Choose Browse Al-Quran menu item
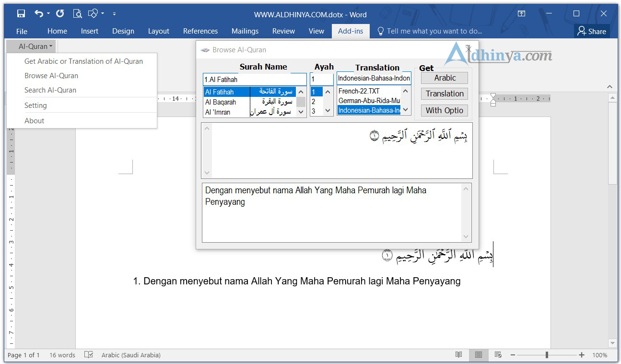This screenshot has width=621, height=364. pyautogui.click(x=51, y=76)
